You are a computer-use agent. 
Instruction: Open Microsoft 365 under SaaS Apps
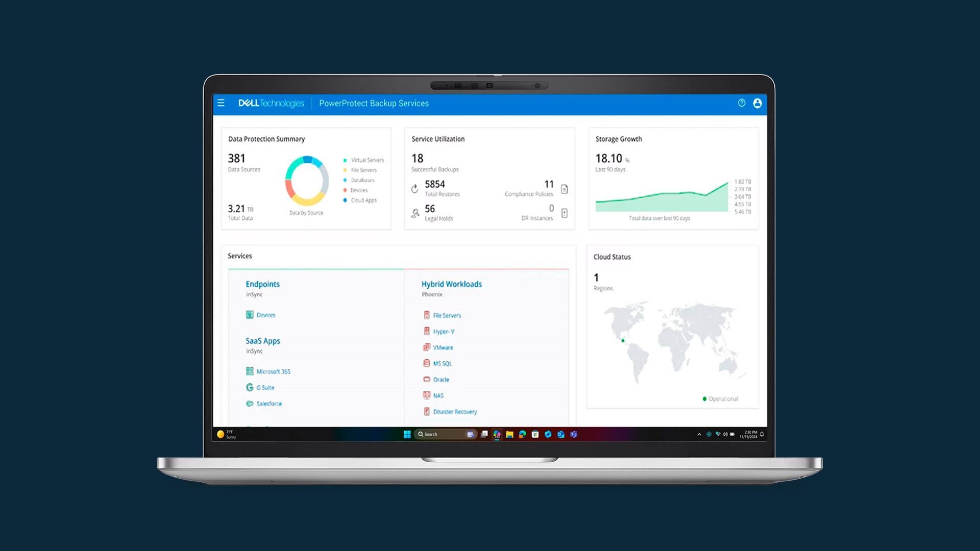273,371
